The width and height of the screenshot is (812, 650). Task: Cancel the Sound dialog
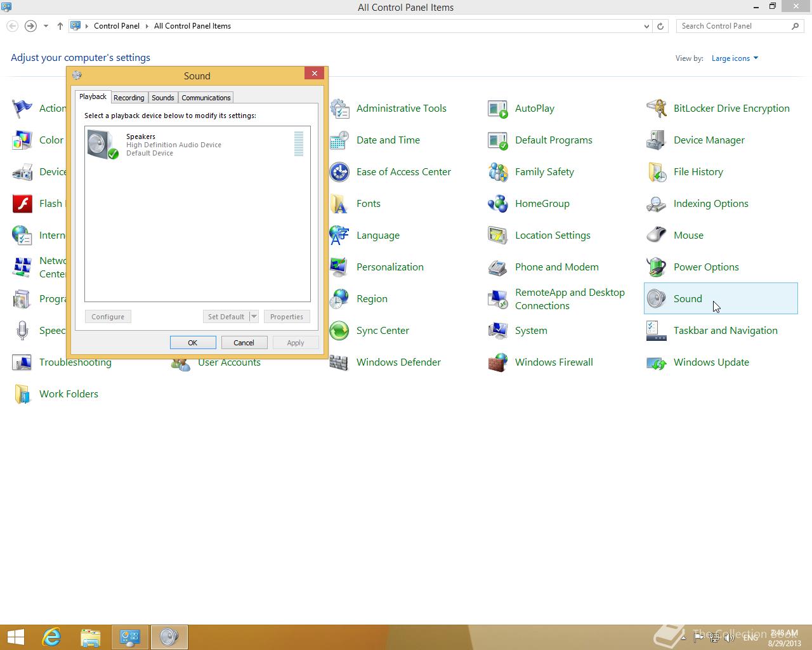click(244, 343)
